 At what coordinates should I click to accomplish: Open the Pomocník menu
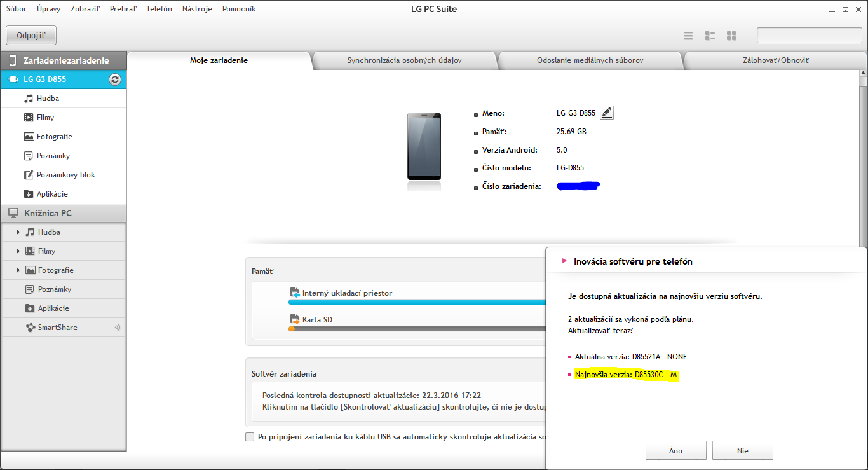[239, 9]
